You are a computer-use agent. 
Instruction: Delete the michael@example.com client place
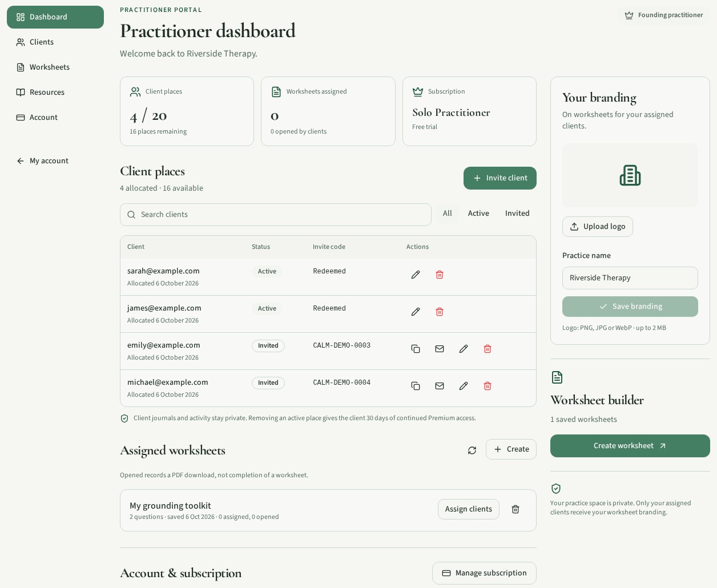click(488, 386)
